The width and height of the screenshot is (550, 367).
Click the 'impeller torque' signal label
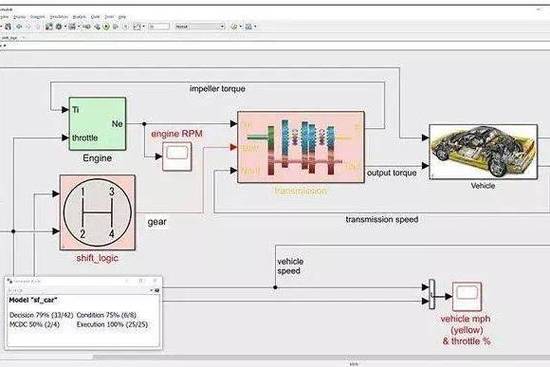(x=217, y=89)
